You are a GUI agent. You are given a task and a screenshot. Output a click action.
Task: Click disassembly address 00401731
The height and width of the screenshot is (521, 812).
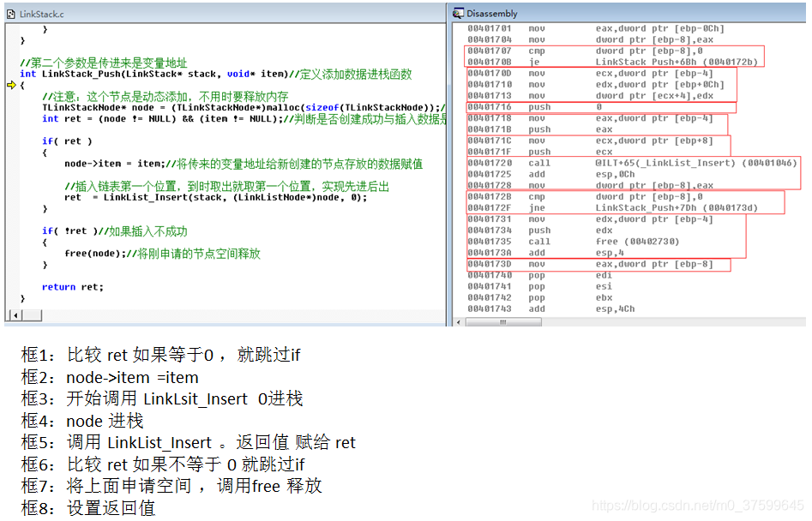pos(490,219)
